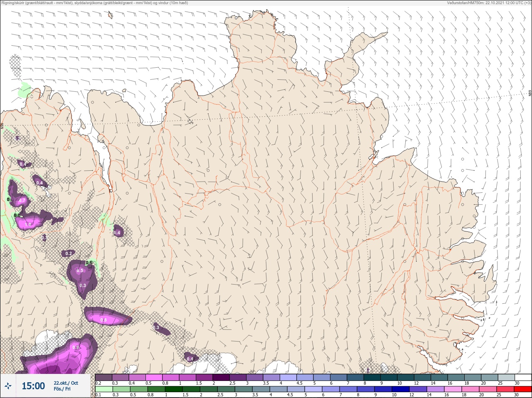Viewport: 532px width, 398px height.
Task: Click the 'Rigning/skúrir' title text in header
Action: pyautogui.click(x=12, y=3)
